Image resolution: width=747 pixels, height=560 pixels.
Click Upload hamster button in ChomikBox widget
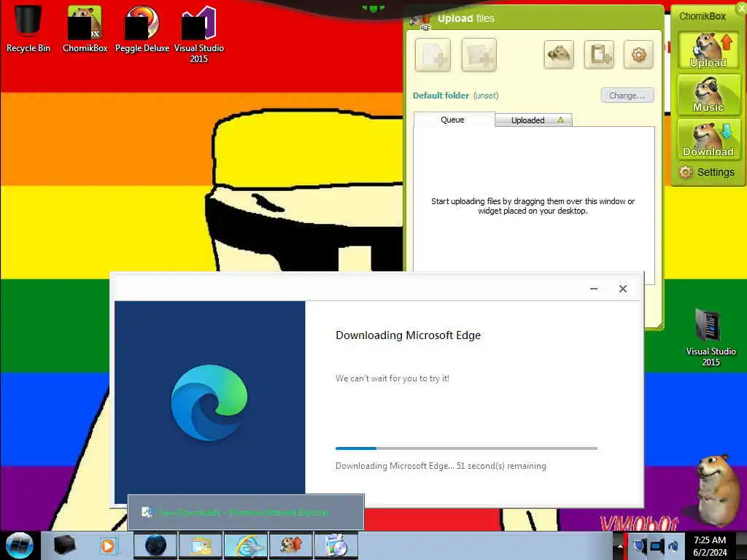click(x=708, y=50)
